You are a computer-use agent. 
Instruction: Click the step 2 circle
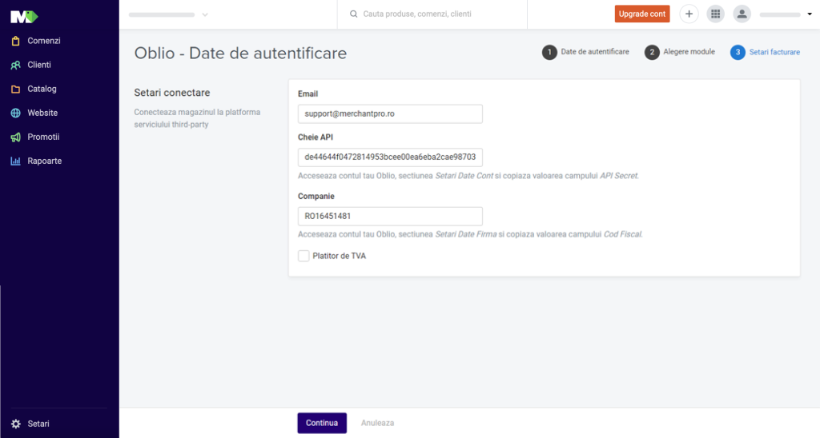(652, 52)
